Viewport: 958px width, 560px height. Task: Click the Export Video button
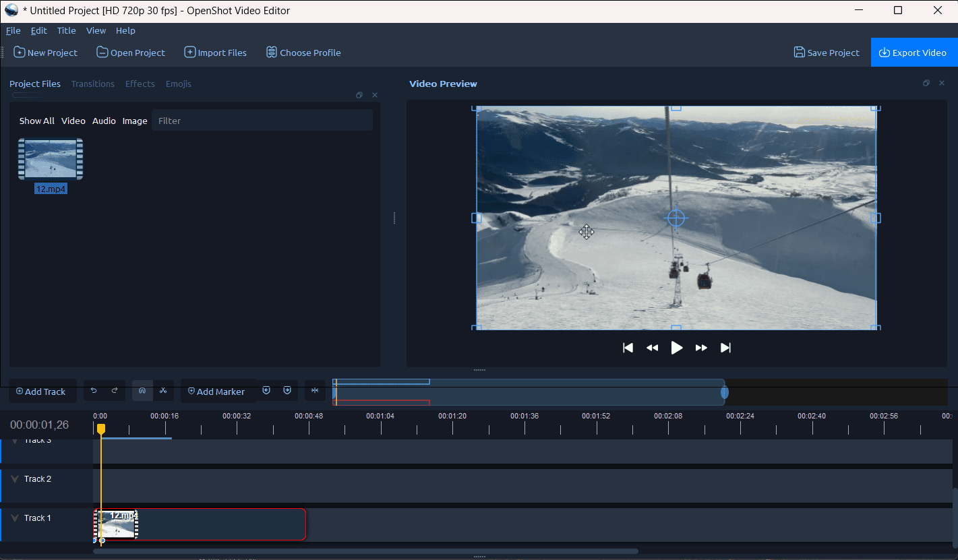coord(913,53)
